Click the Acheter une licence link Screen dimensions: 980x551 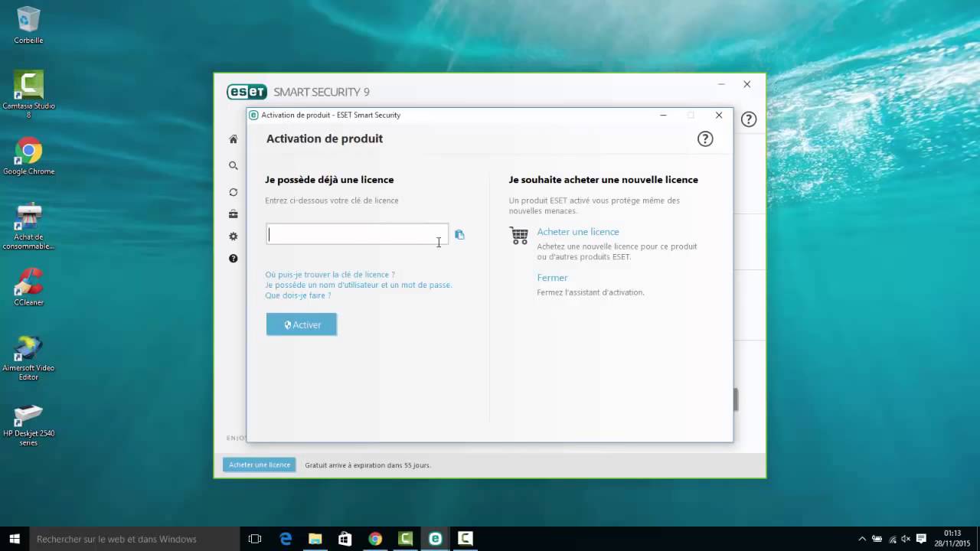click(x=578, y=232)
